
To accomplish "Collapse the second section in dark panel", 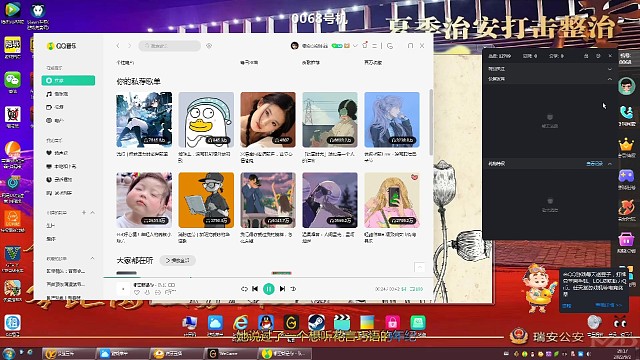I will (x=610, y=79).
